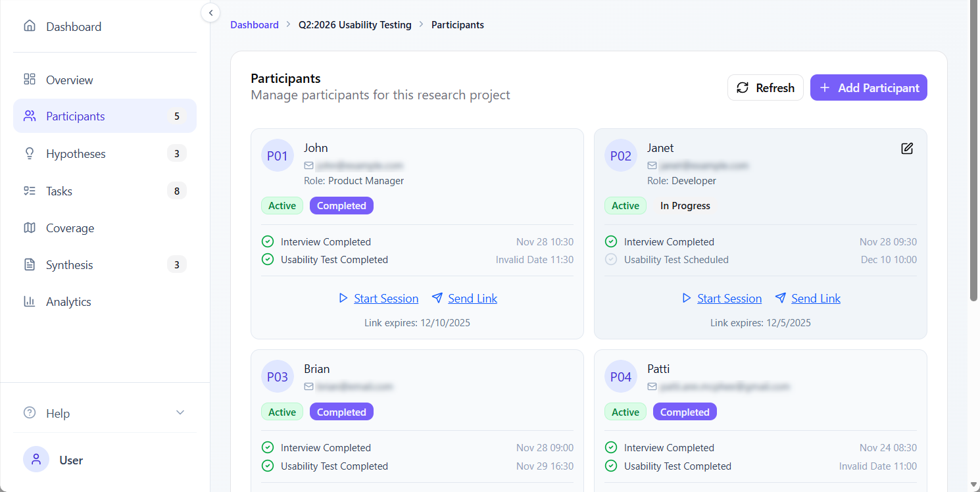Image resolution: width=980 pixels, height=492 pixels.
Task: Go to Overview in the sidebar
Action: pyautogui.click(x=69, y=80)
